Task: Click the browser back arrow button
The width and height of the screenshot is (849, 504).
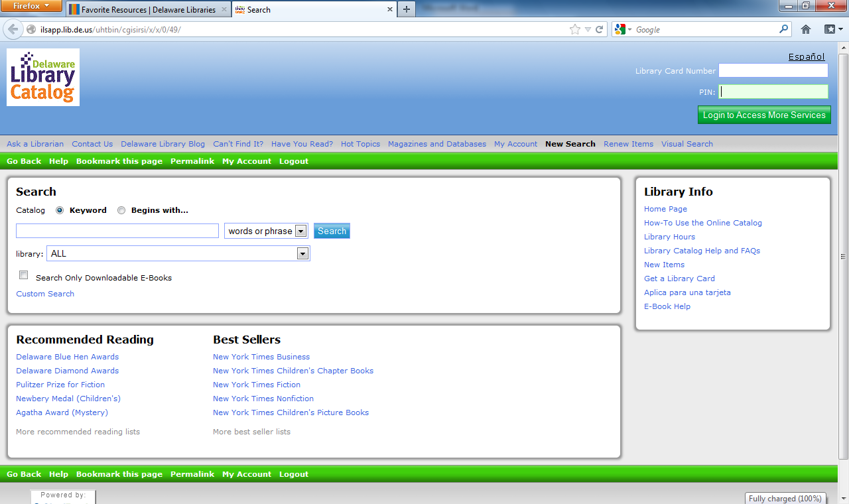Action: pyautogui.click(x=13, y=29)
